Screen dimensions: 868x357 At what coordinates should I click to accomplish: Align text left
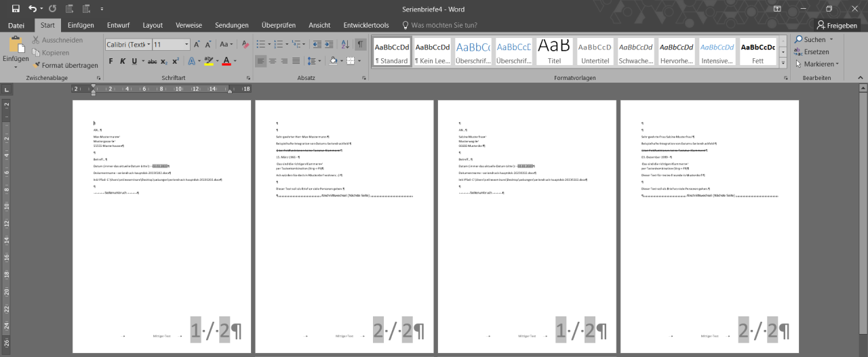pos(261,61)
